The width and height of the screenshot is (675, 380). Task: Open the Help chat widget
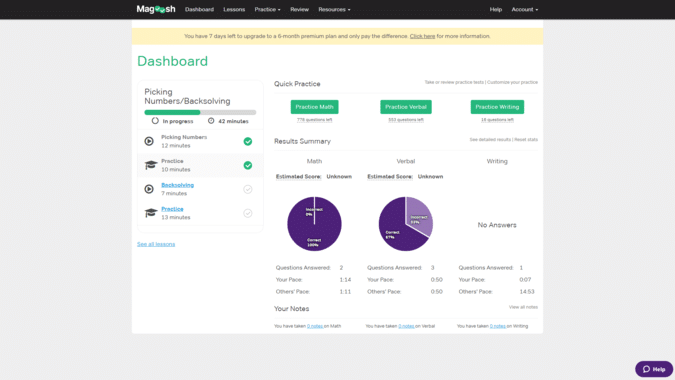click(x=654, y=369)
